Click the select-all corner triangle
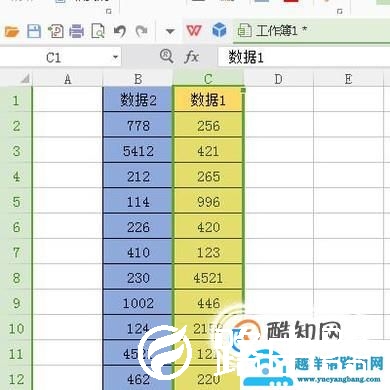This screenshot has height=390, width=390. click(25, 79)
